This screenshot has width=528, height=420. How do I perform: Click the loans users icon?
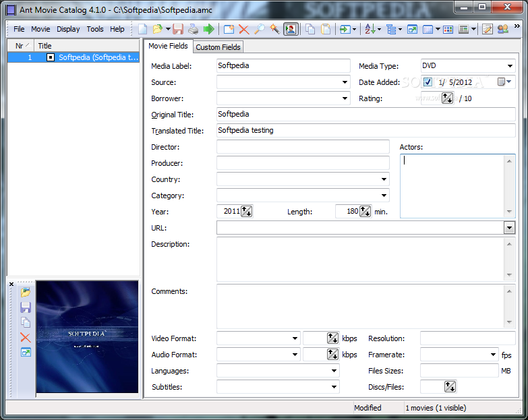click(503, 29)
